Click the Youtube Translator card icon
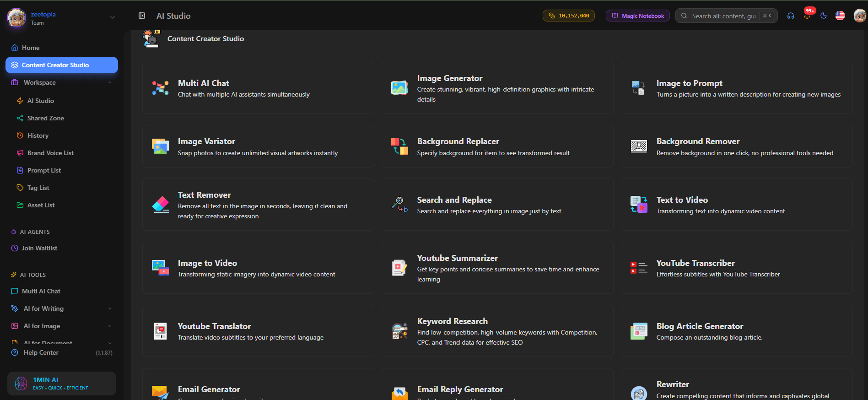Viewport: 868px width, 400px height. point(160,331)
